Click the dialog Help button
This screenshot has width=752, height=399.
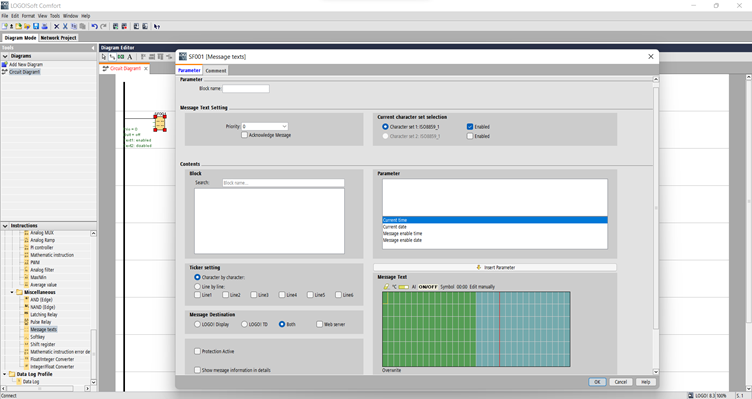[x=646, y=382]
